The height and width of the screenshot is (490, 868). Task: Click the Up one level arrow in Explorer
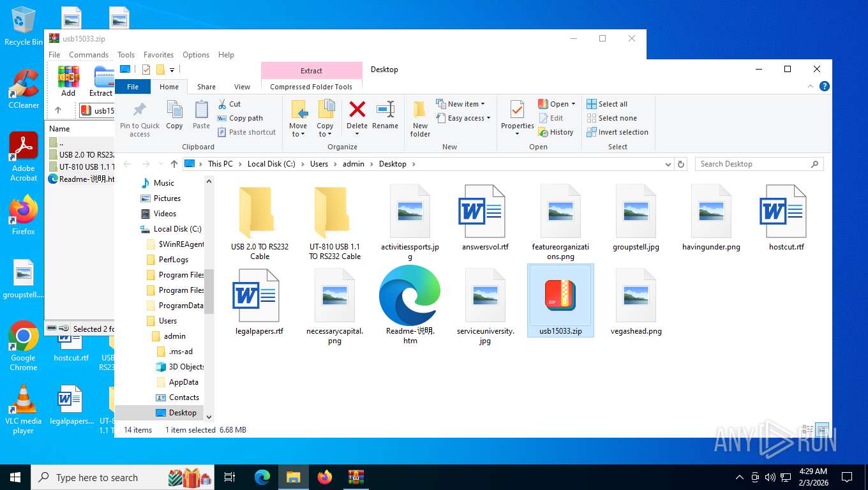(174, 164)
